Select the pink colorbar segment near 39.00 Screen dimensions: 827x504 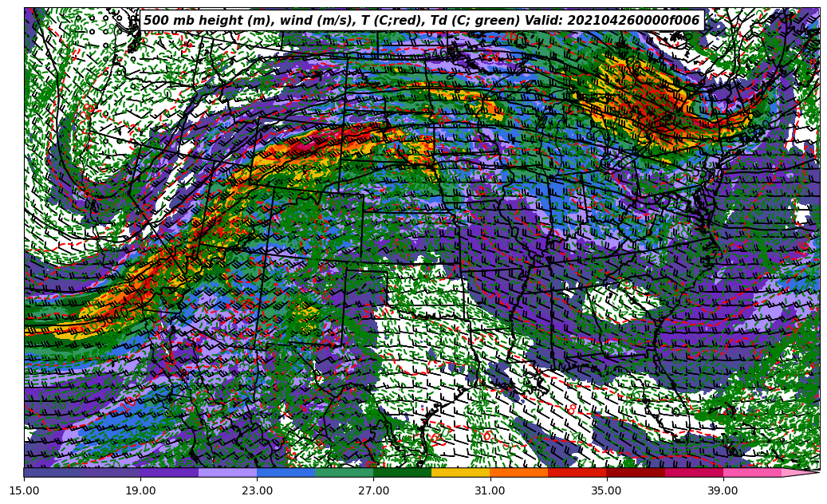click(x=751, y=473)
